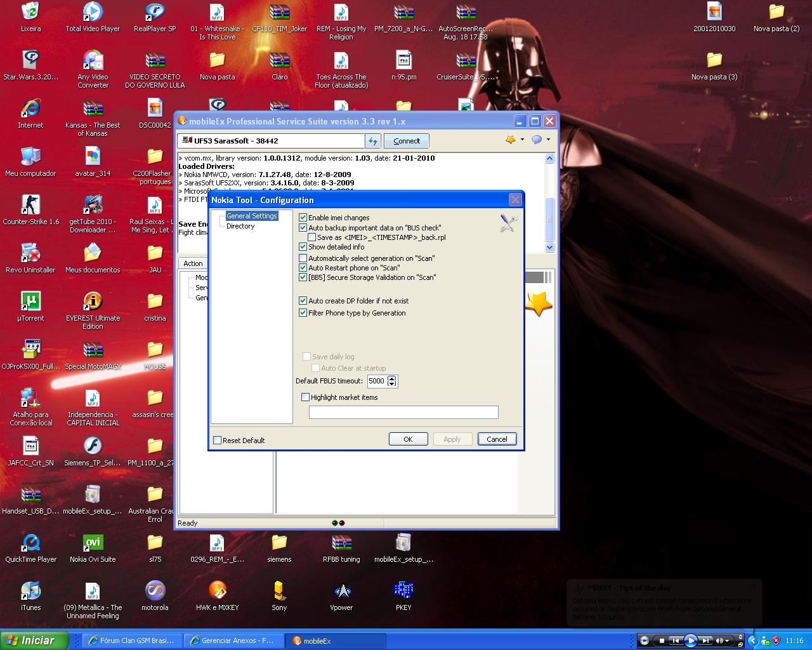Enable Save as IMEI_TIMESTAMP_back.rpl option
The width and height of the screenshot is (812, 650).
point(312,237)
